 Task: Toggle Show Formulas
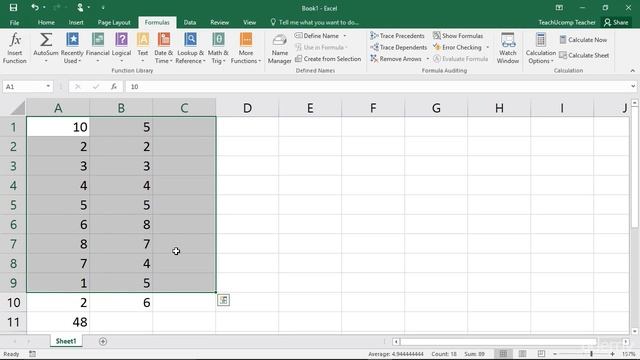click(x=458, y=36)
